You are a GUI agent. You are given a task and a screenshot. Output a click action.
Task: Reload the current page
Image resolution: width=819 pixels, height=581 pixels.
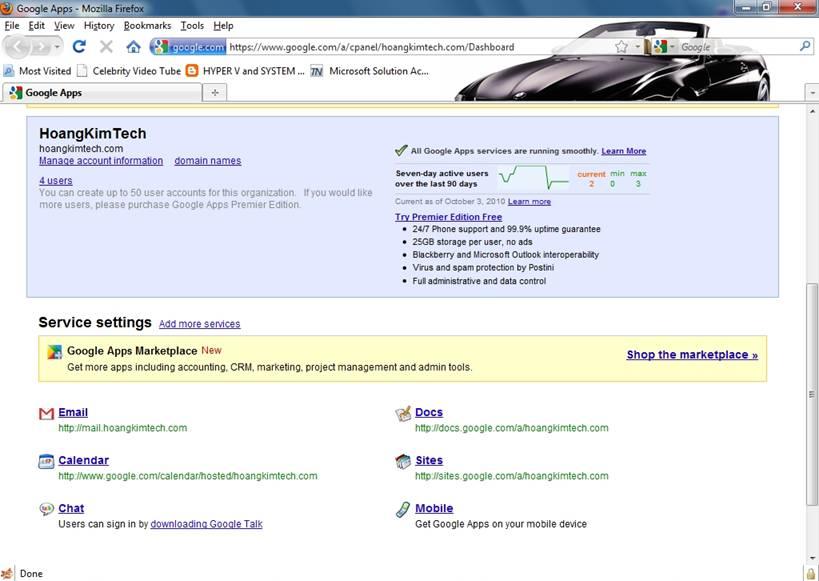(x=79, y=47)
